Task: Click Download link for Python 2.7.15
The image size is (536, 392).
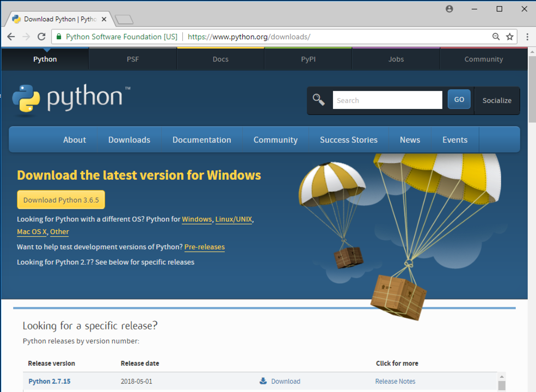Action: [x=286, y=381]
